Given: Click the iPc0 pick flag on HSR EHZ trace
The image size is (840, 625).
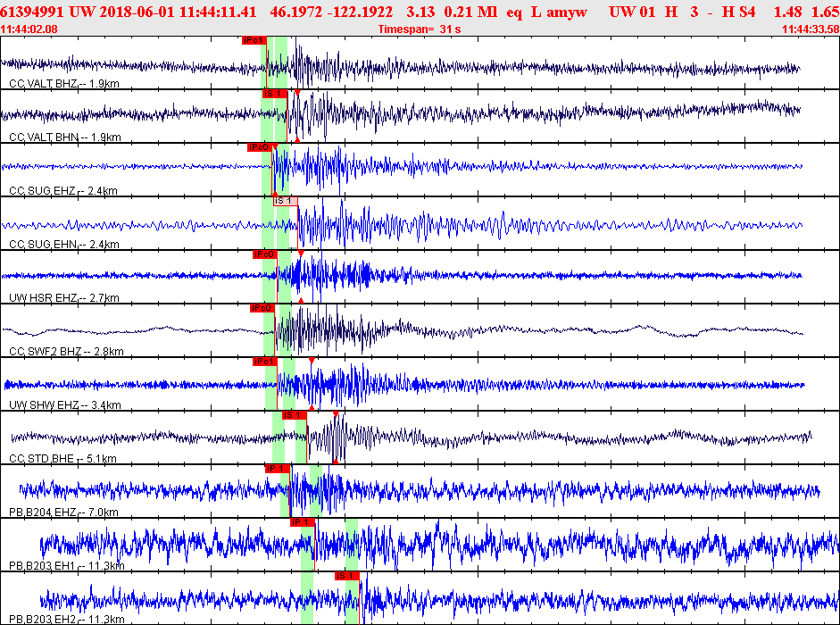Looking at the screenshot, I should pyautogui.click(x=264, y=254).
